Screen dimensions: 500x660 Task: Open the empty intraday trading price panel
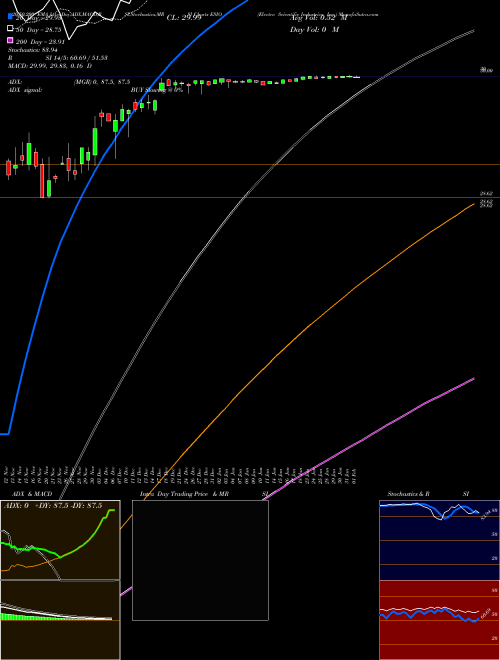pos(200,560)
